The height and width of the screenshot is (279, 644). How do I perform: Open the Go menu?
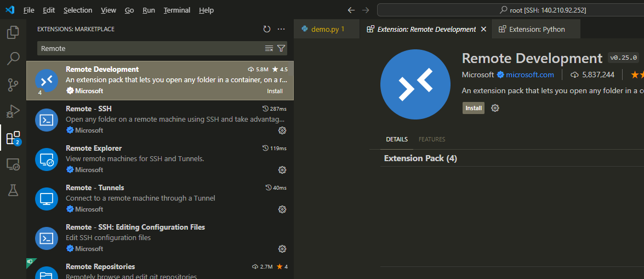(129, 10)
